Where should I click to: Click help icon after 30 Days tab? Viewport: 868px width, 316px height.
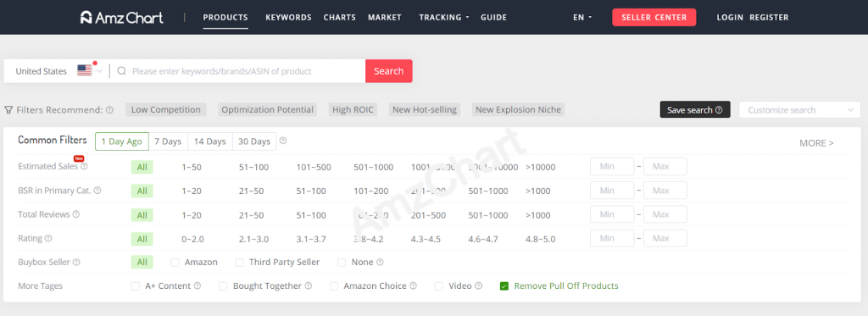tap(283, 141)
